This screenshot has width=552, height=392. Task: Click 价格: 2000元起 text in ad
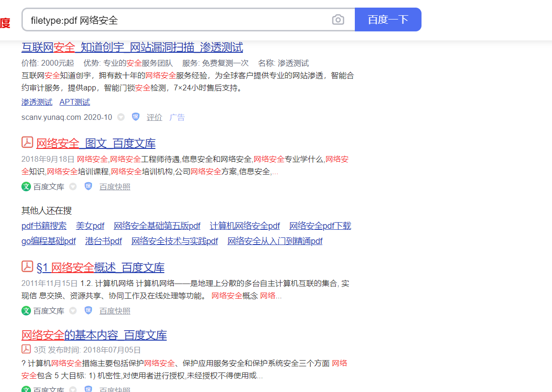pos(48,63)
